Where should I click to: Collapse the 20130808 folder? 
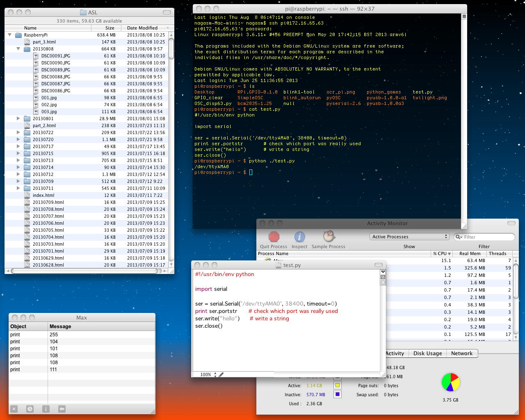[x=18, y=49]
